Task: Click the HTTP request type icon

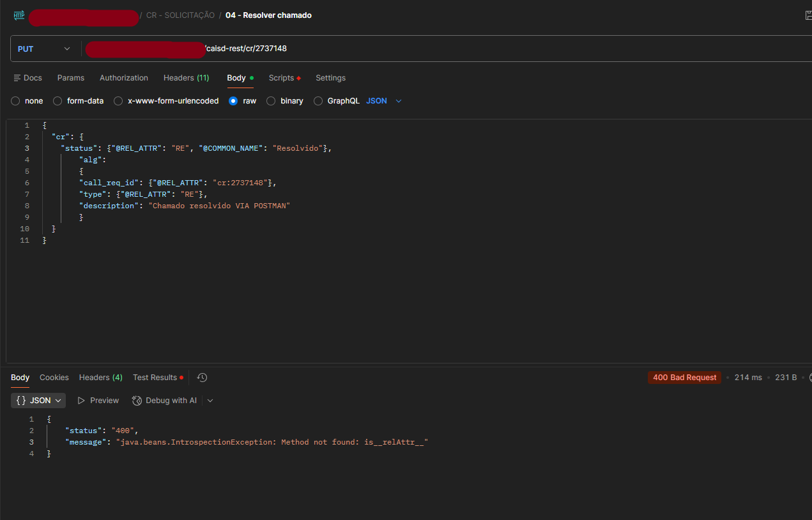Action: point(19,15)
